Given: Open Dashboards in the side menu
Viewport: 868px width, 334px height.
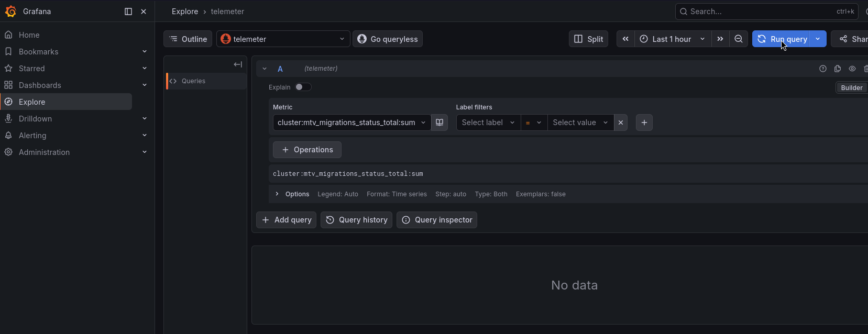Looking at the screenshot, I should pyautogui.click(x=40, y=85).
